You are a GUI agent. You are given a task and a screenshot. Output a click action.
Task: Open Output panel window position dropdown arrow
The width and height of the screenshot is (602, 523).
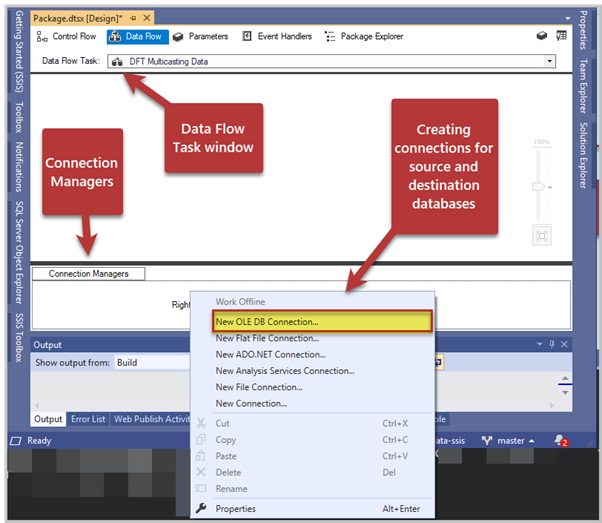[x=539, y=344]
